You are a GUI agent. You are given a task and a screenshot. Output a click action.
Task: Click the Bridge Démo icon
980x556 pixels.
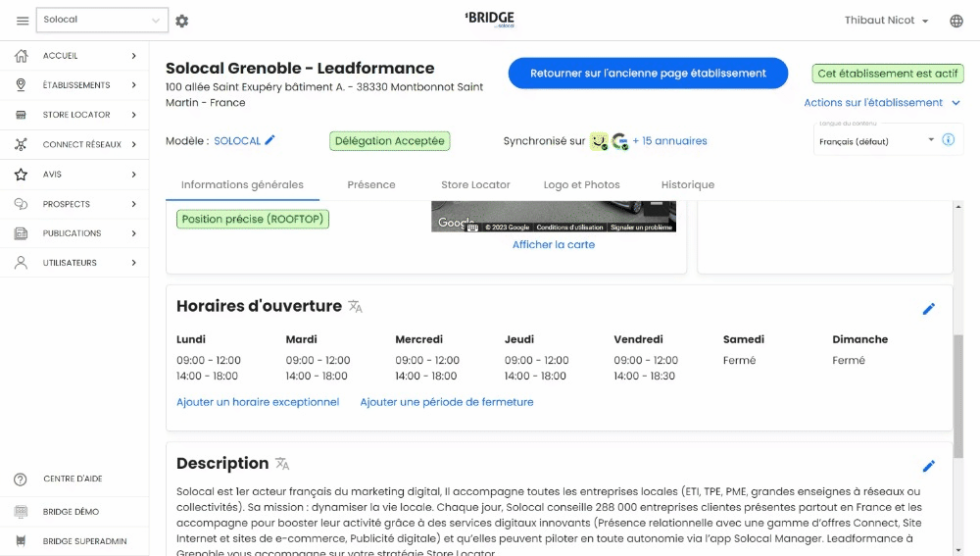(21, 512)
